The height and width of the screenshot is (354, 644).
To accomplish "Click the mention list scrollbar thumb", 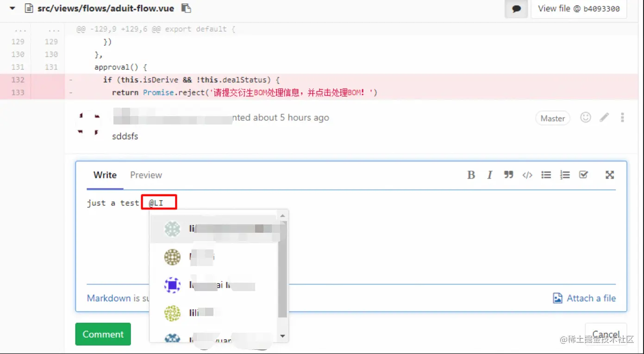I will point(283,269).
